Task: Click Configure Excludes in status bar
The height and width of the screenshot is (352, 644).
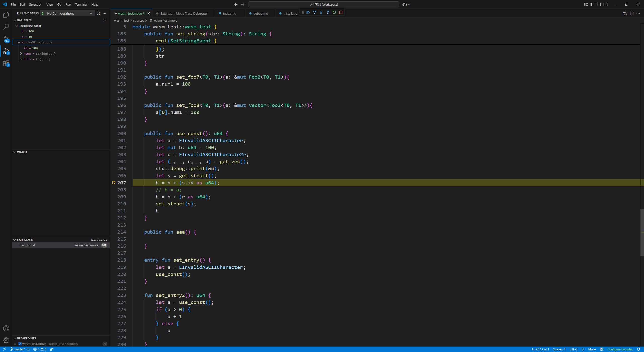Action: pos(620,349)
